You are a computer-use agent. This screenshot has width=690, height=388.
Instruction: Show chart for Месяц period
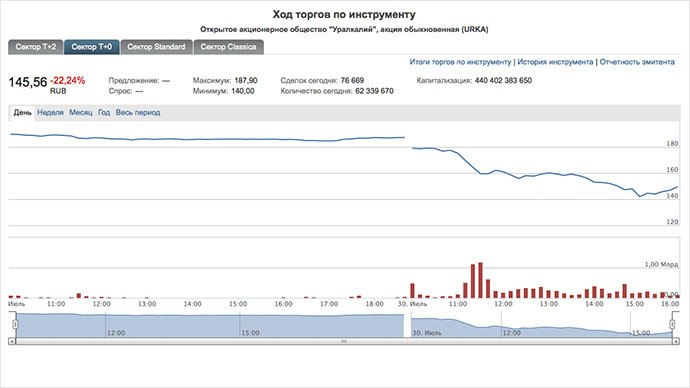pos(81,113)
